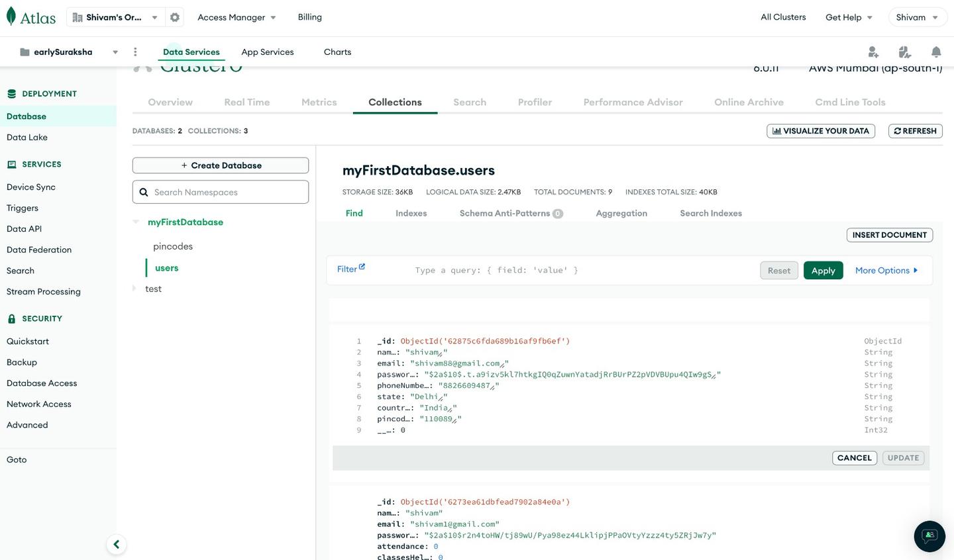Click the Refresh button
The image size is (954, 560).
pyautogui.click(x=915, y=131)
